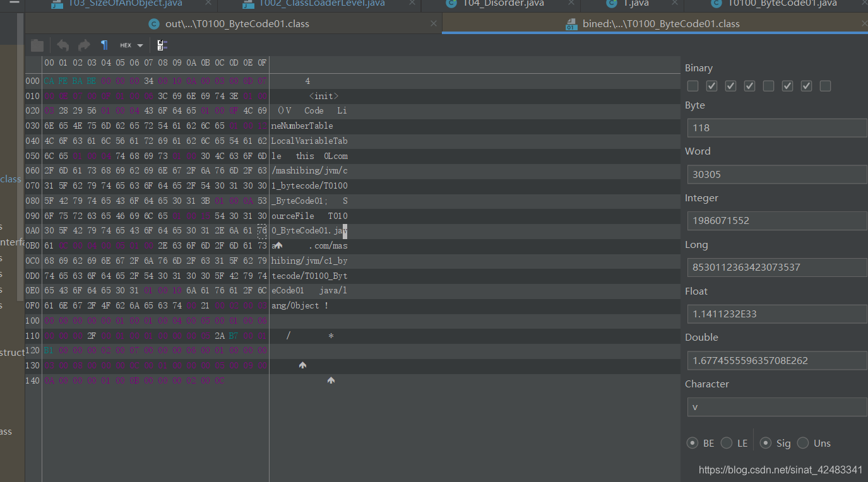Click the Integer field showing 1986071552

click(777, 221)
